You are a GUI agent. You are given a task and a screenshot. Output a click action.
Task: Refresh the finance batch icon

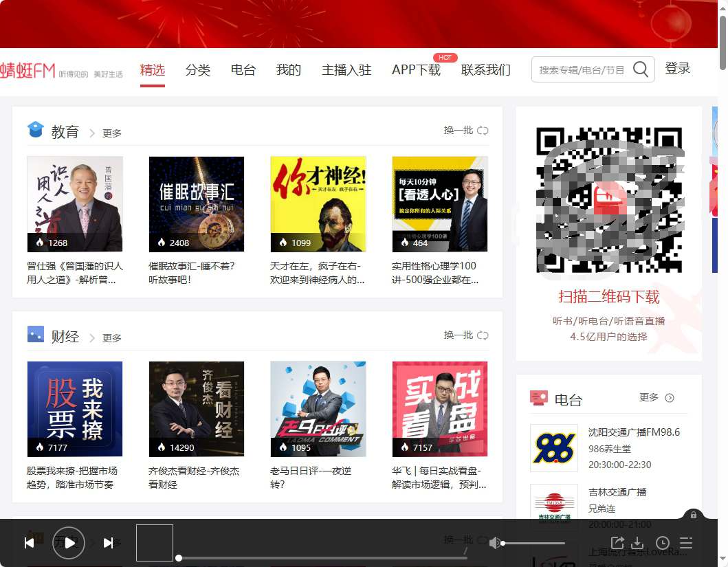[x=483, y=335]
